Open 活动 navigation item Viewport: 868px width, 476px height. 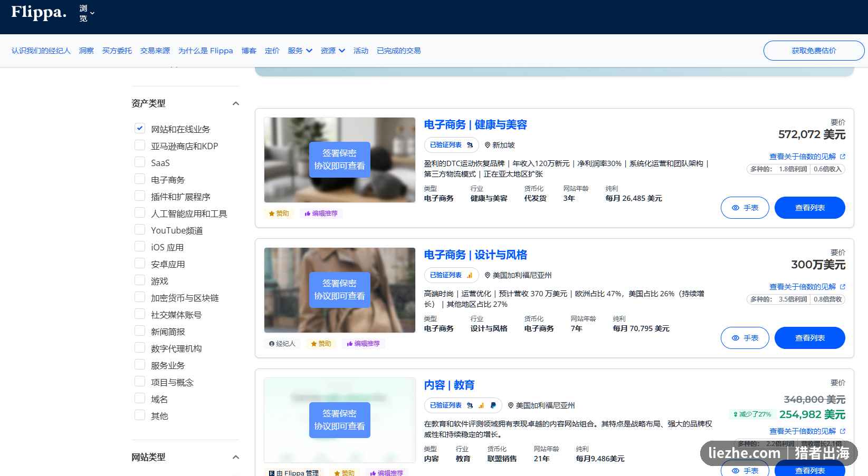(361, 51)
